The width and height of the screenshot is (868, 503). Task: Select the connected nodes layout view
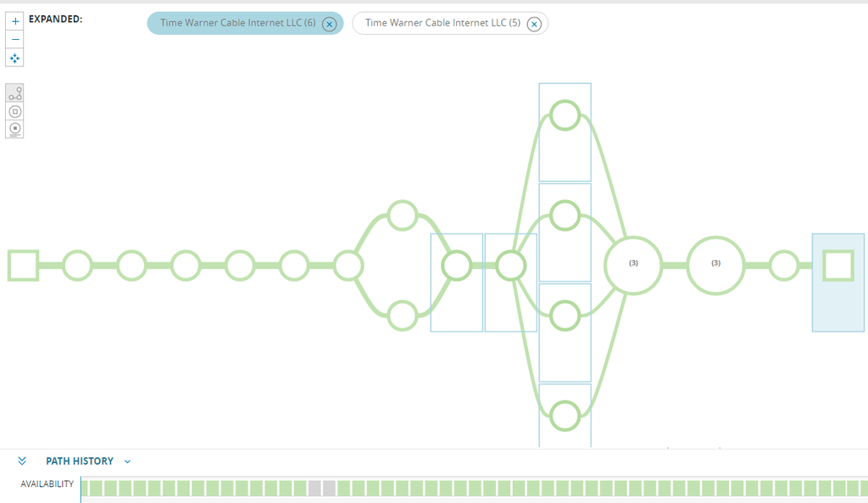pyautogui.click(x=14, y=93)
